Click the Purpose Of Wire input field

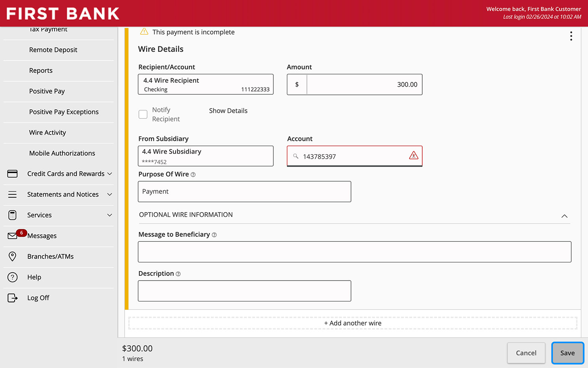pyautogui.click(x=245, y=192)
